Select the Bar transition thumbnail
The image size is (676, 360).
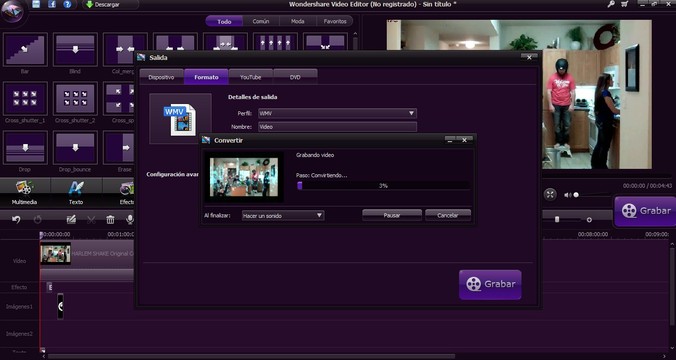25,50
